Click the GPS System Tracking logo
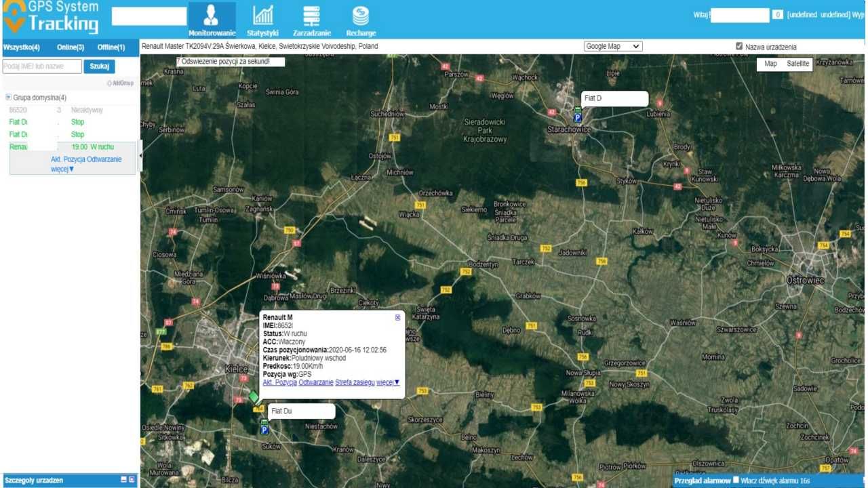Screen dimensions: 868x488 (x=52, y=18)
